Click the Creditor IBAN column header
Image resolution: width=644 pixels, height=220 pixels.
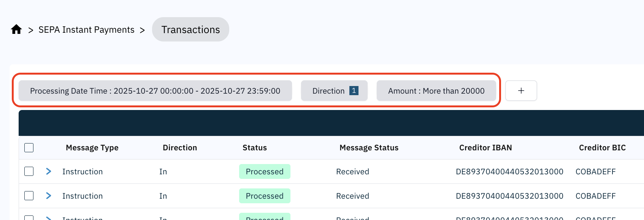click(485, 148)
